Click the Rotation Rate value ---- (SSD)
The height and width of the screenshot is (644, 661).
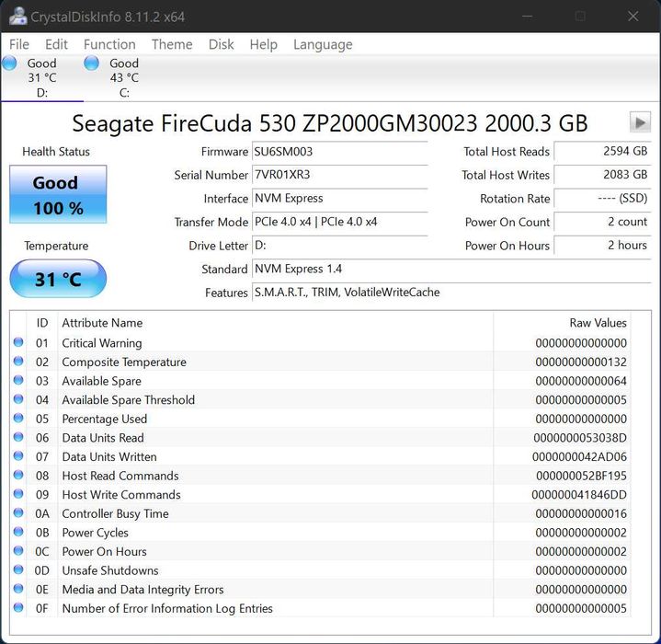pos(602,198)
